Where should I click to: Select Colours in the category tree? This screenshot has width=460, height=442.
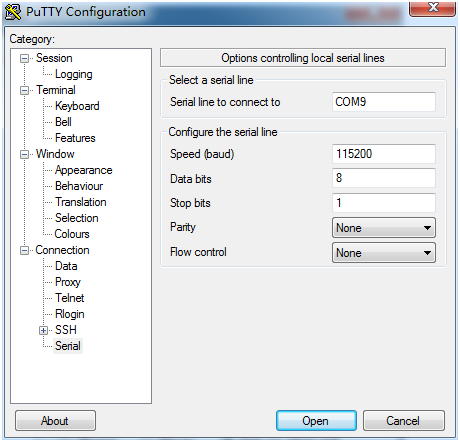(x=72, y=234)
